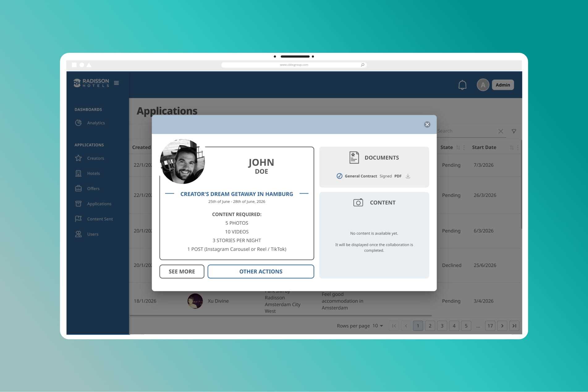The height and width of the screenshot is (392, 588).
Task: Open the Content Sent flag icon
Action: pyautogui.click(x=78, y=219)
